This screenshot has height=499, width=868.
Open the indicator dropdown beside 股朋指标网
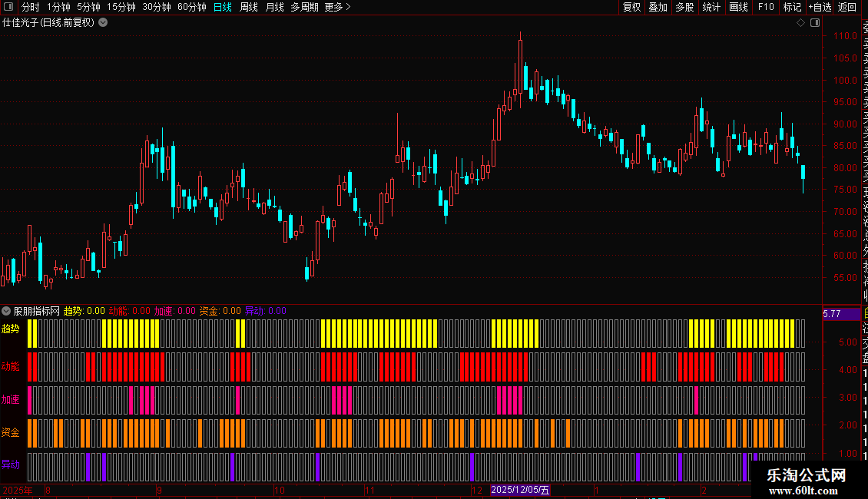click(x=6, y=311)
